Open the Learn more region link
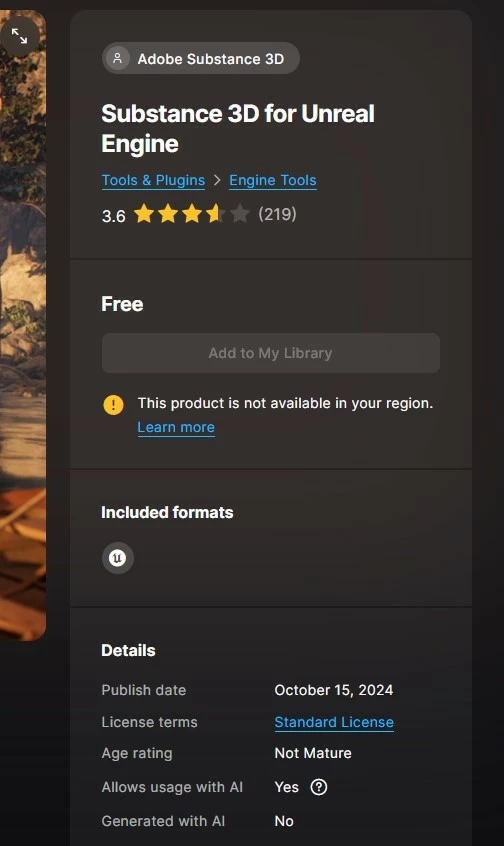Viewport: 504px width, 846px height. click(176, 427)
